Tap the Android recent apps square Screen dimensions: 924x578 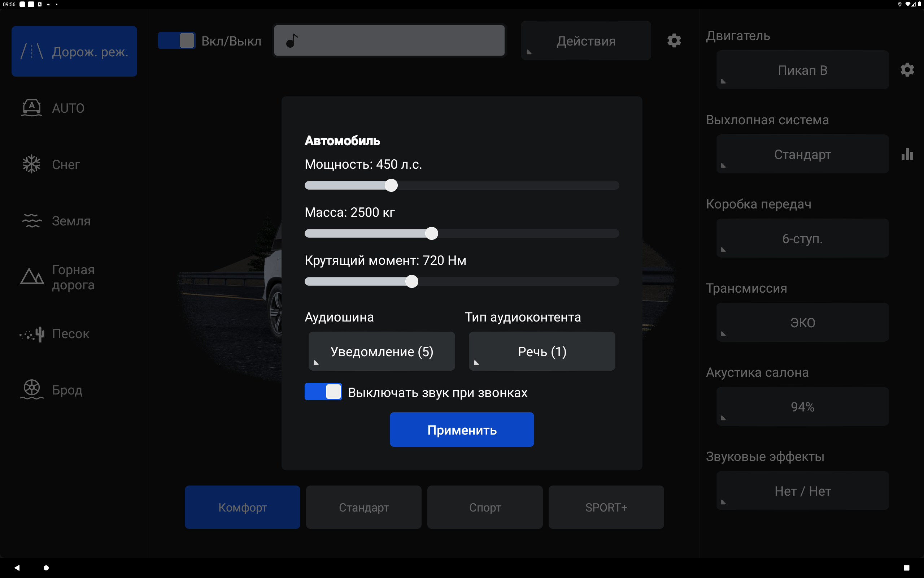[906, 568]
